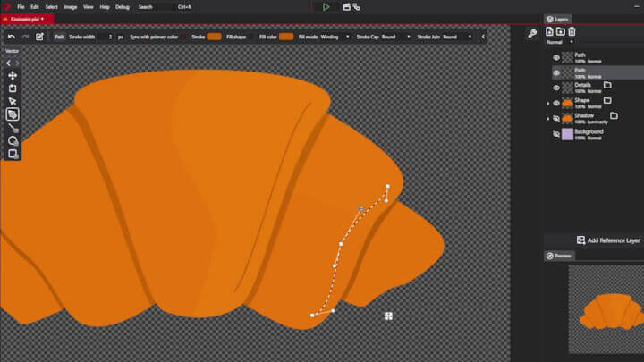Viewport: 644px width, 362px height.
Task: Show the hidden Background layer
Action: coord(556,134)
